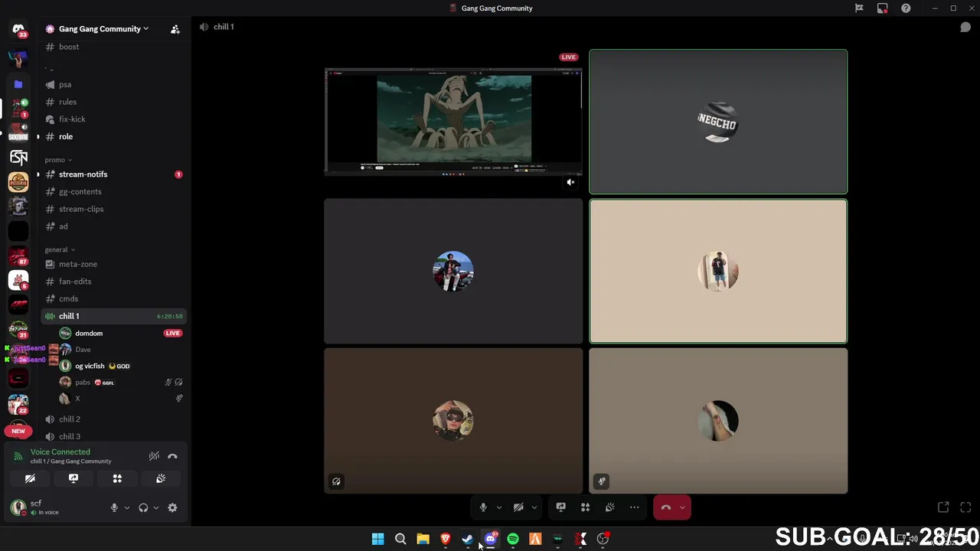Share screen button in voice panel sidebar
This screenshot has width=980, height=551.
pyautogui.click(x=73, y=478)
